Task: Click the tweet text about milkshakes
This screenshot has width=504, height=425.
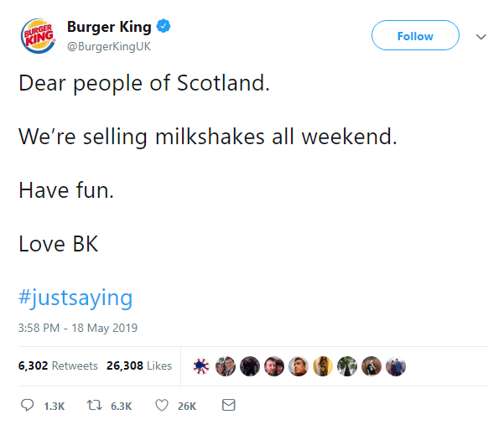Action: 207,137
